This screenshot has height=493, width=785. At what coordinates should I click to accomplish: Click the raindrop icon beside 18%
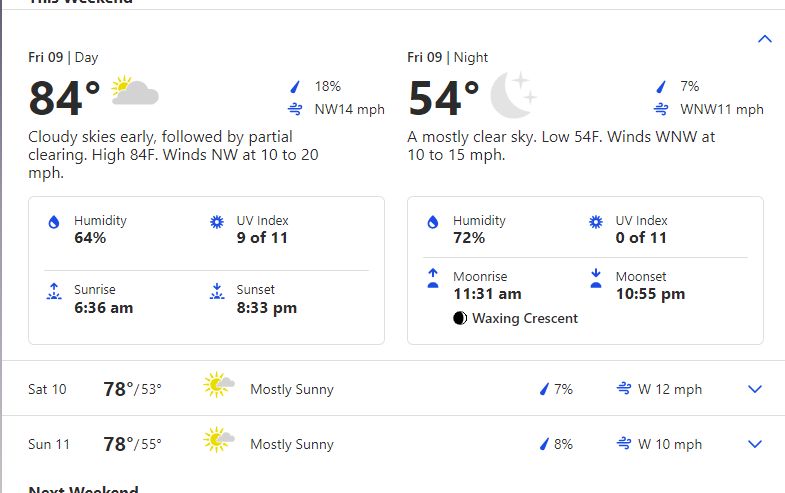point(295,87)
